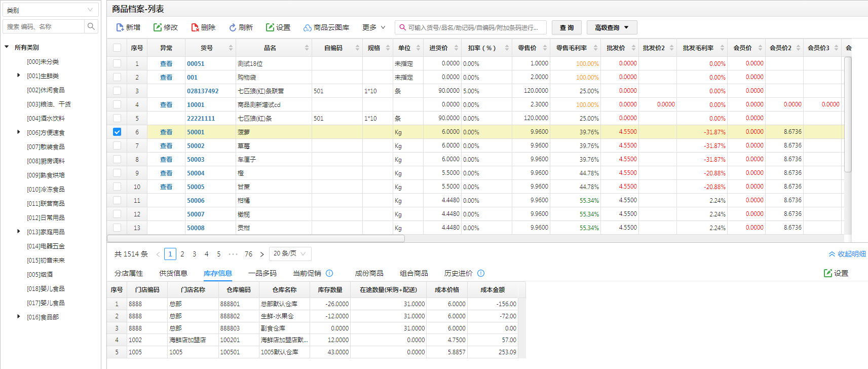Click the 修改 edit icon
Image resolution: width=868 pixels, height=369 pixels.
tap(158, 27)
